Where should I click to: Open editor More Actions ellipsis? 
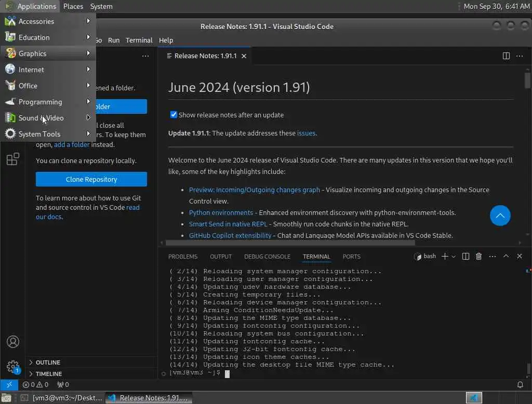(520, 56)
